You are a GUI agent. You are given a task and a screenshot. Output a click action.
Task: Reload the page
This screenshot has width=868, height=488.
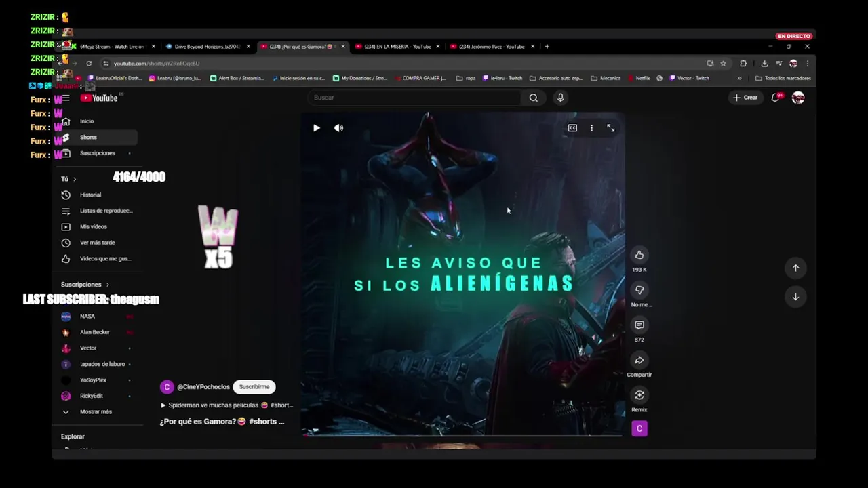pyautogui.click(x=89, y=64)
